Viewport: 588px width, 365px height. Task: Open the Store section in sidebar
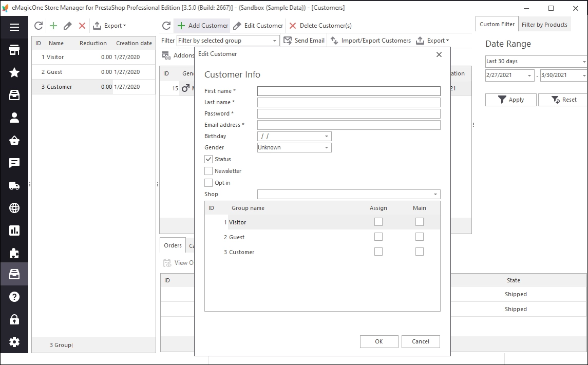(14, 50)
